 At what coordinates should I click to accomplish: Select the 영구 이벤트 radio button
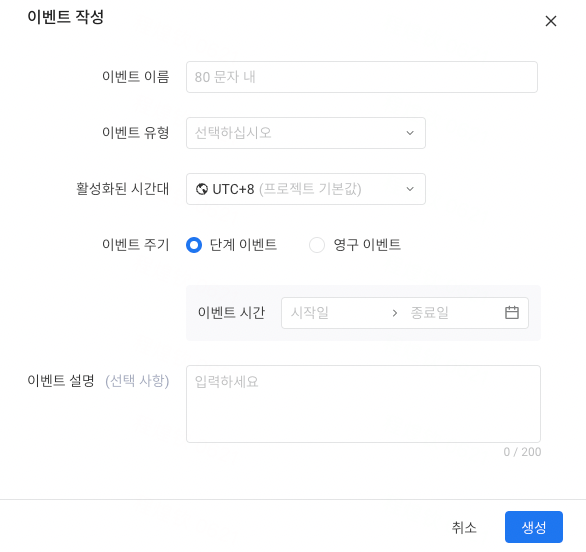pos(317,245)
